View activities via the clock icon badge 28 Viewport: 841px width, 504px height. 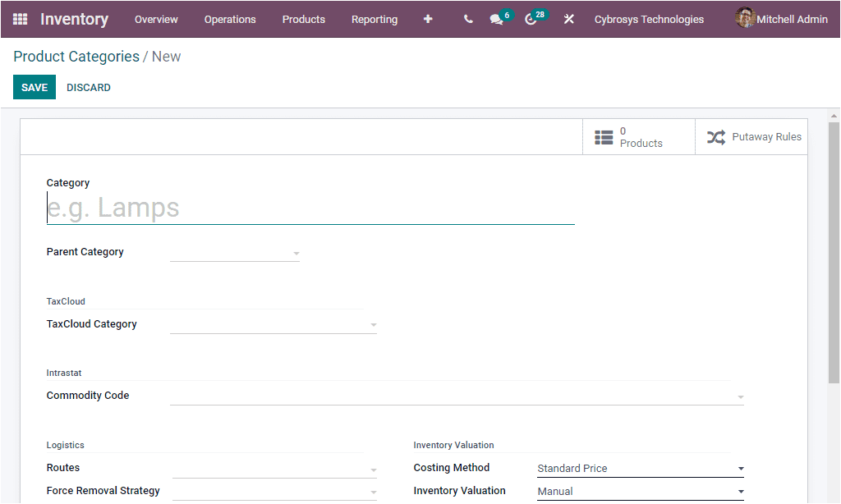coord(531,19)
